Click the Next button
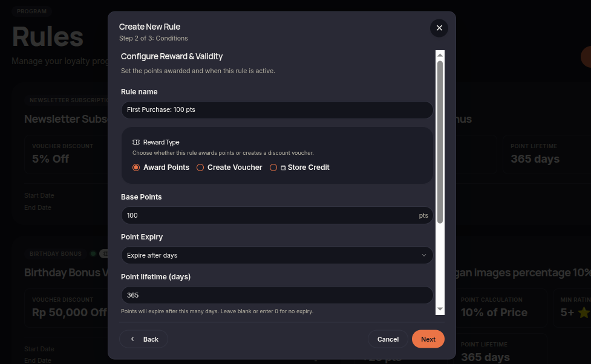The width and height of the screenshot is (591, 364). [x=428, y=339]
